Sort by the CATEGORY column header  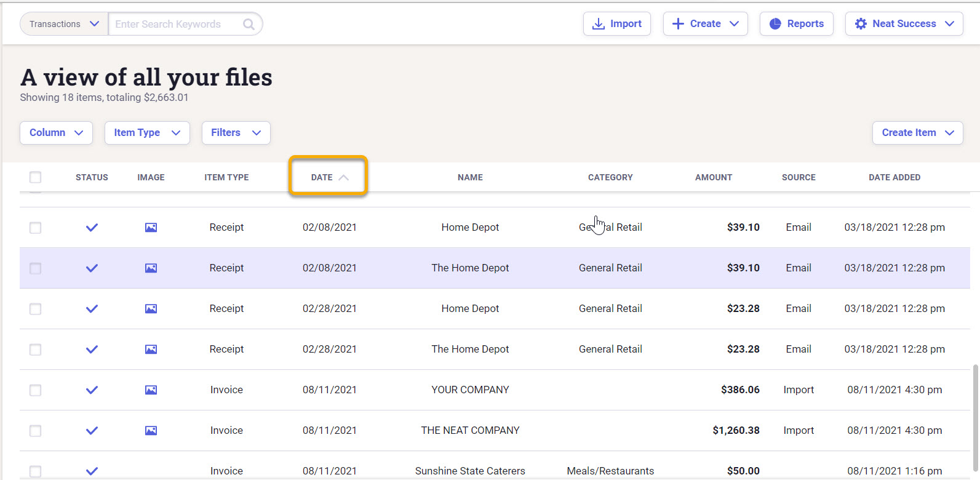[610, 177]
